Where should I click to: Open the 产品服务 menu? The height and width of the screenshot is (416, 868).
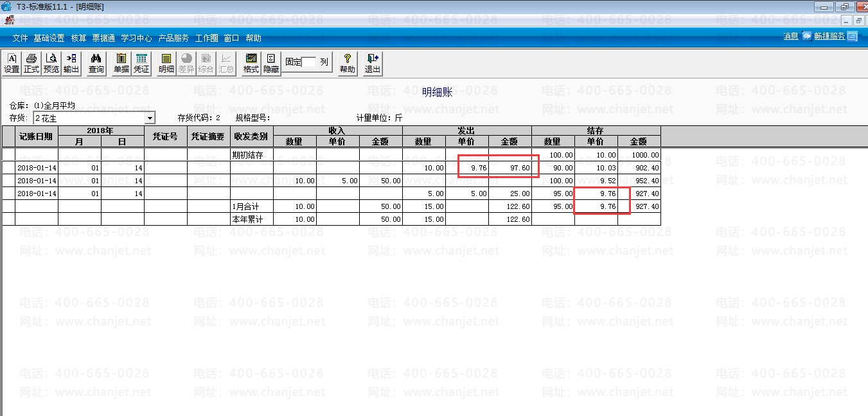pyautogui.click(x=173, y=39)
